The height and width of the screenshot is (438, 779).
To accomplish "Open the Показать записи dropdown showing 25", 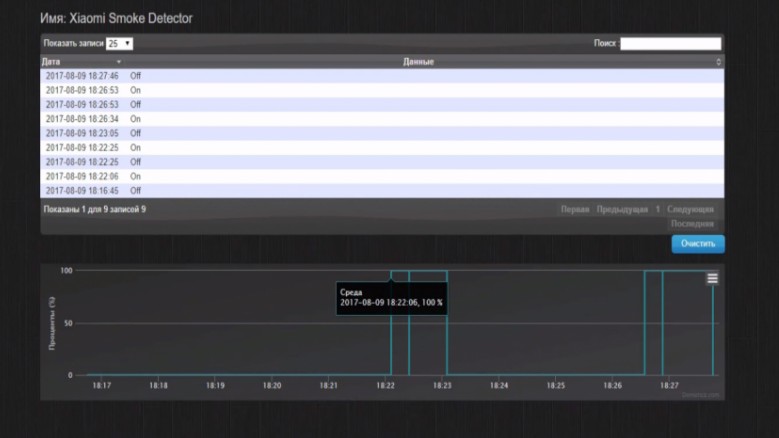I will click(120, 44).
